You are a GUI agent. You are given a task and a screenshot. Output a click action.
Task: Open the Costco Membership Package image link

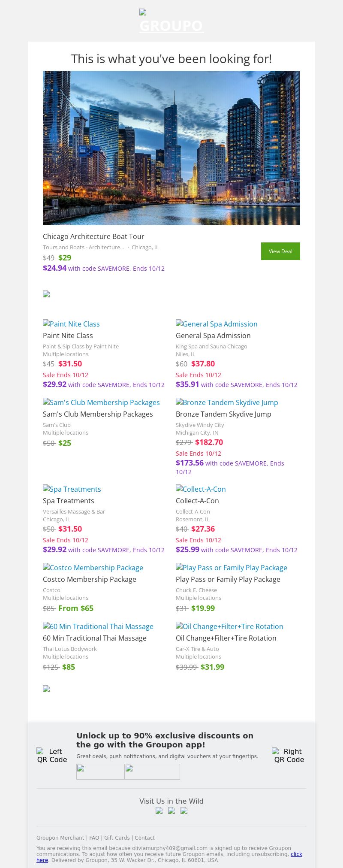[x=93, y=568]
